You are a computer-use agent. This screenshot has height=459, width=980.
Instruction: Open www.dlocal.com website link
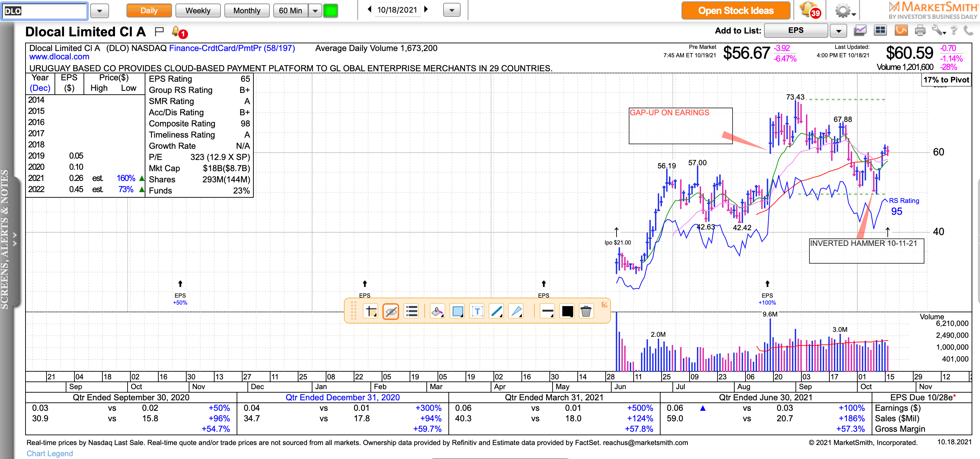point(59,57)
